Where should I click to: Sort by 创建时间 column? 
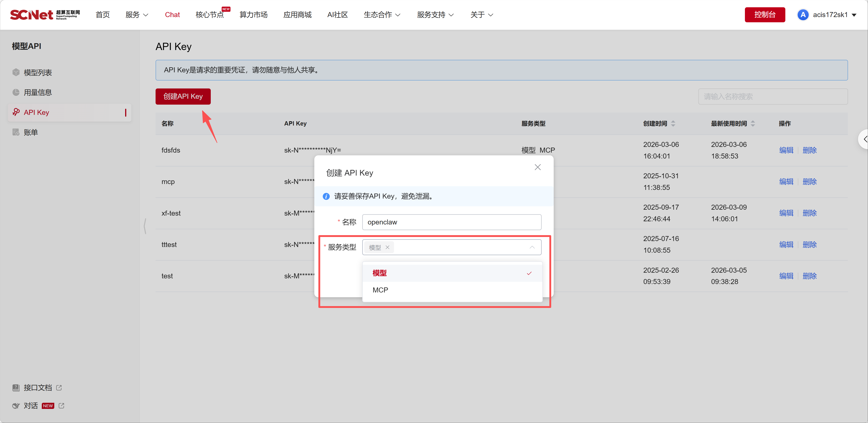coord(673,123)
